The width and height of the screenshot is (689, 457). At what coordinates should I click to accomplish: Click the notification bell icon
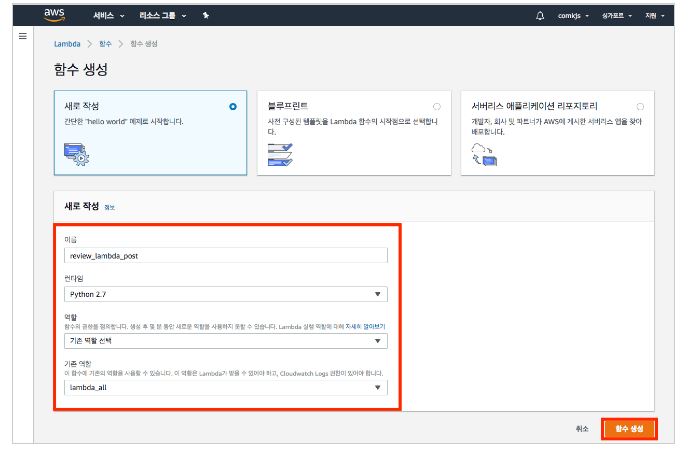pyautogui.click(x=540, y=16)
